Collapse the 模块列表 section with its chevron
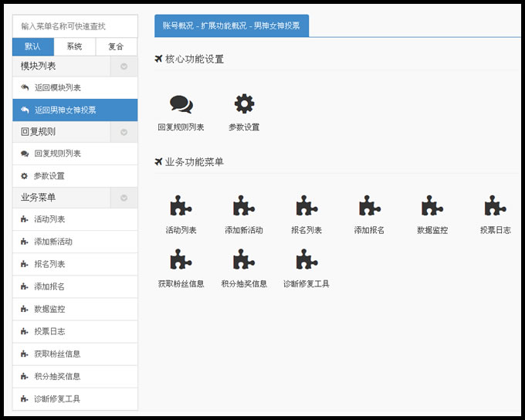Image resolution: width=525 pixels, height=420 pixels. click(124, 66)
